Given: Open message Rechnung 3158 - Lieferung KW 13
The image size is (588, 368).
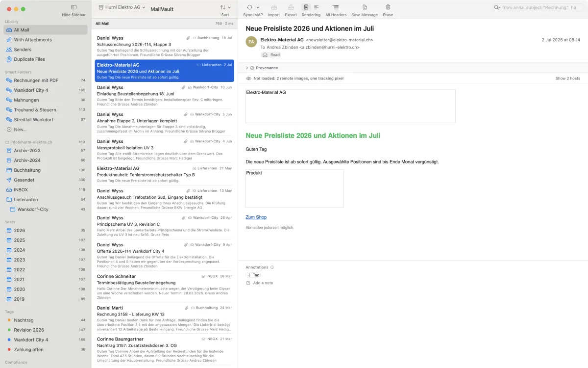Looking at the screenshot, I should [x=164, y=318].
